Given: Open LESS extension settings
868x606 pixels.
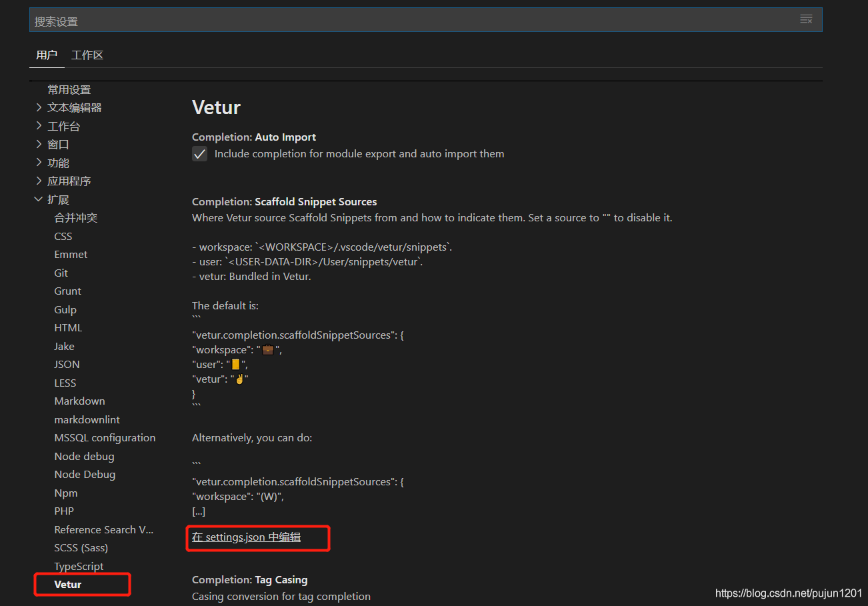Looking at the screenshot, I should coord(65,383).
